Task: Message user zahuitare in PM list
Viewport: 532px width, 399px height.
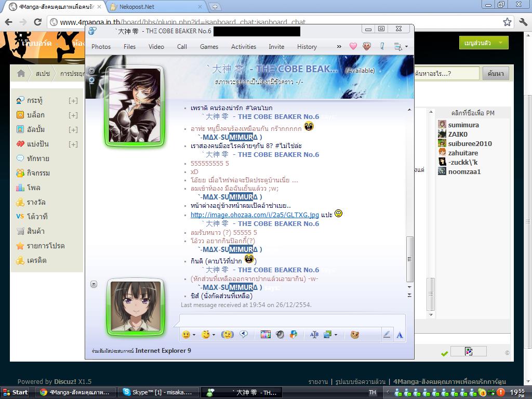Action: coord(463,153)
